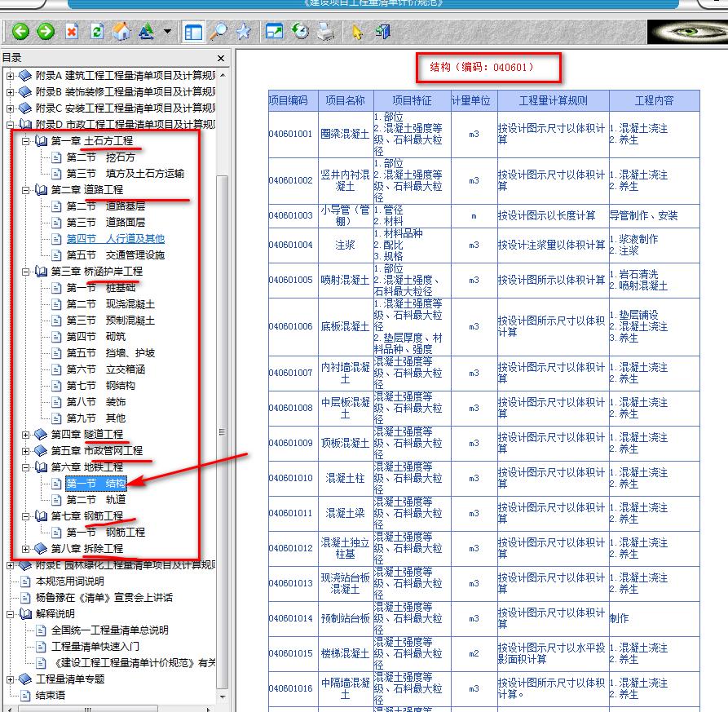728x712 pixels.
Task: Click table cell 喷射混凝土
Action: (345, 280)
